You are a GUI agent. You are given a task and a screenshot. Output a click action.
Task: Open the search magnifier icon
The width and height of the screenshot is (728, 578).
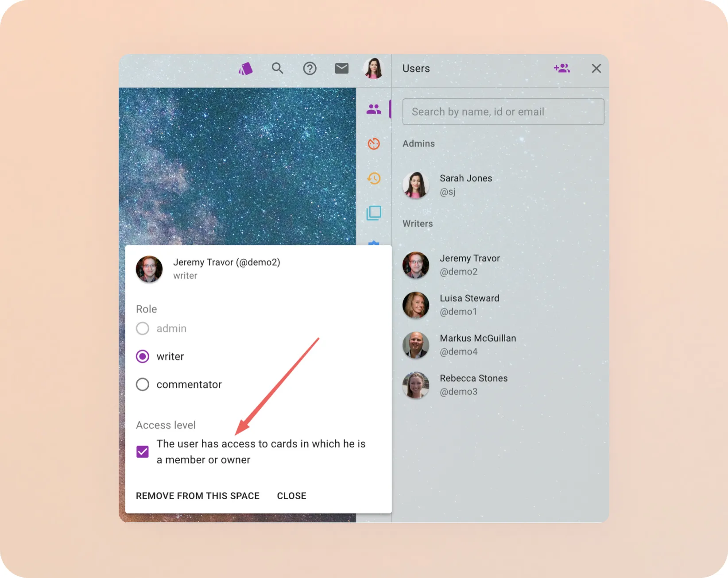278,68
